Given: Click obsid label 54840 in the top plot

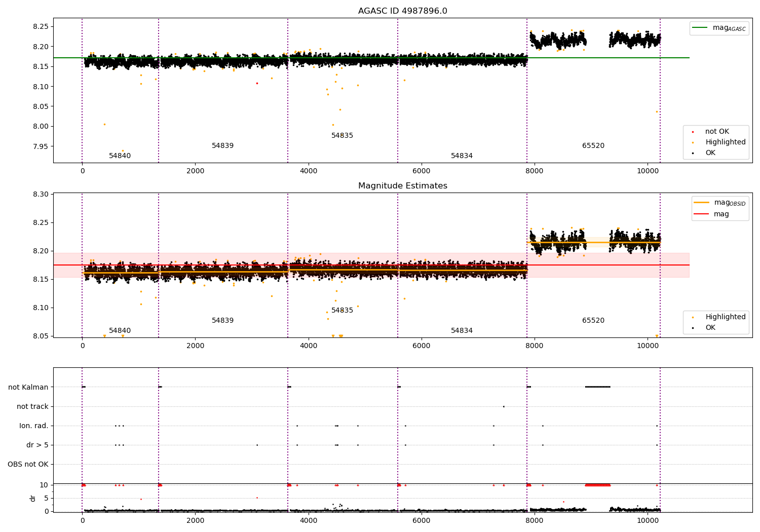Looking at the screenshot, I should coord(120,156).
